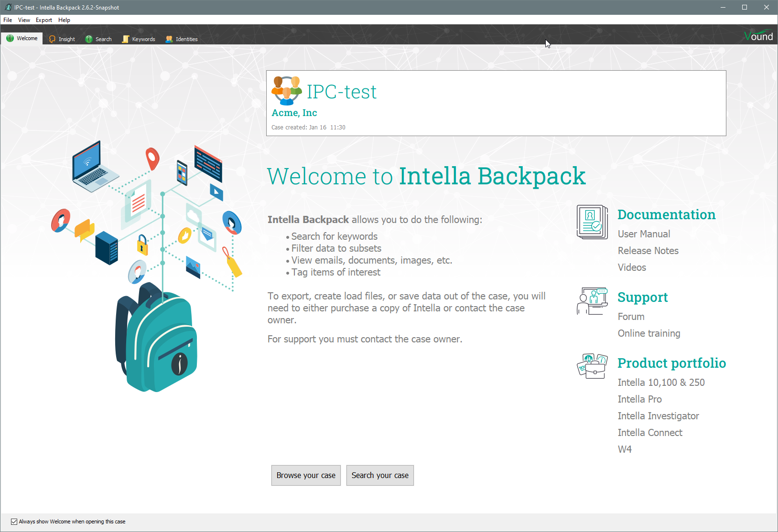The height and width of the screenshot is (532, 778).
Task: Click the Support section icon
Action: [592, 301]
